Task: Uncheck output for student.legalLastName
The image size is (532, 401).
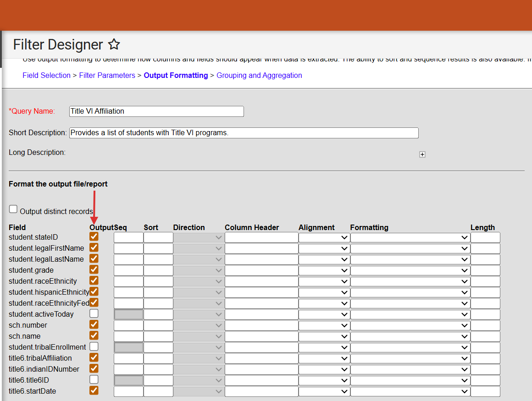Action: [x=94, y=258]
